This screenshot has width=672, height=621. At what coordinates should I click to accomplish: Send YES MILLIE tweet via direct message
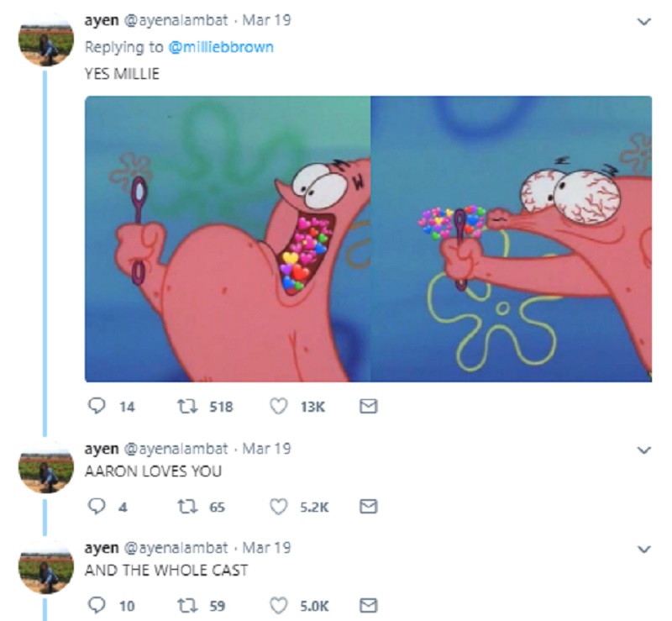368,406
